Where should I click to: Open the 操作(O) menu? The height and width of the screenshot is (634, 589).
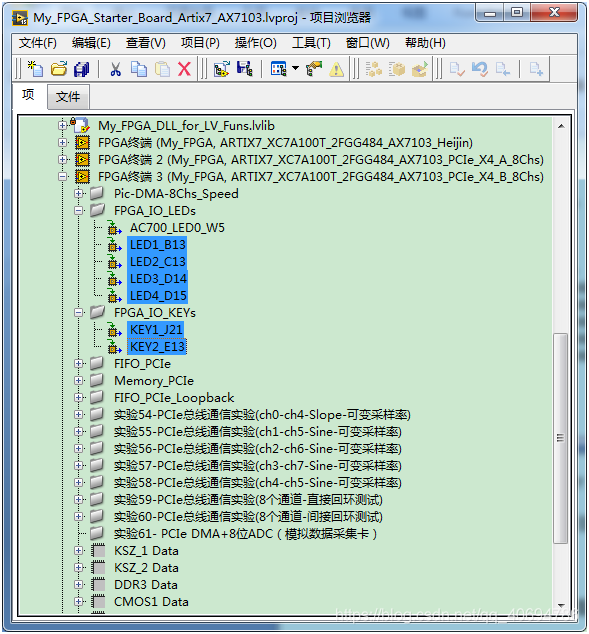click(x=255, y=43)
